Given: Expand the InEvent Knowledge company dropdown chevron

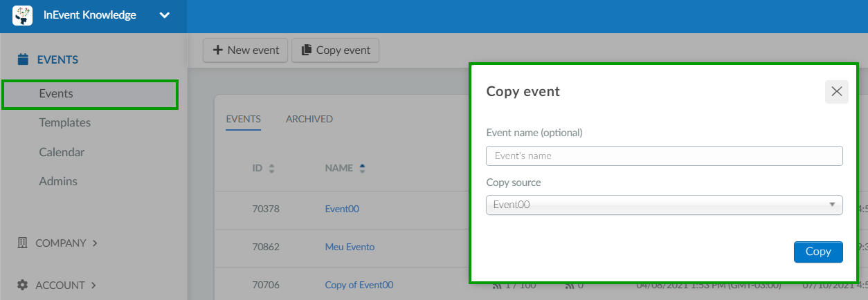Looking at the screenshot, I should [165, 15].
